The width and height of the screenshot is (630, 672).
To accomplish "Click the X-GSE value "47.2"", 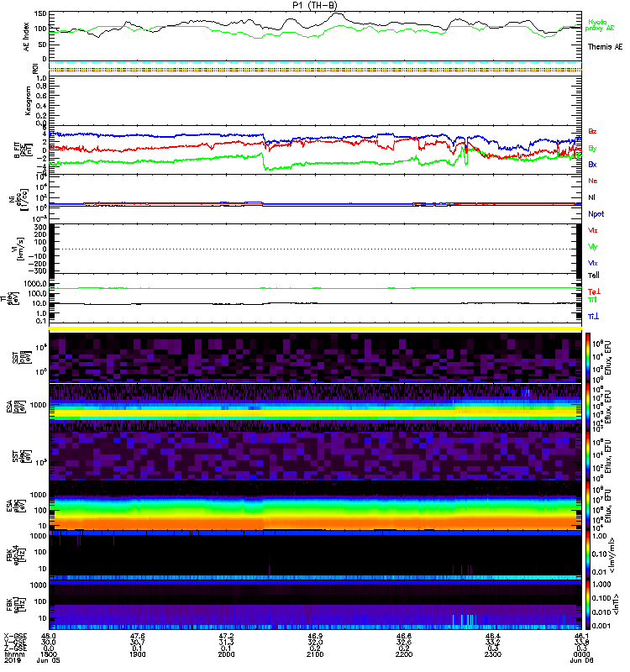I will tap(226, 636).
